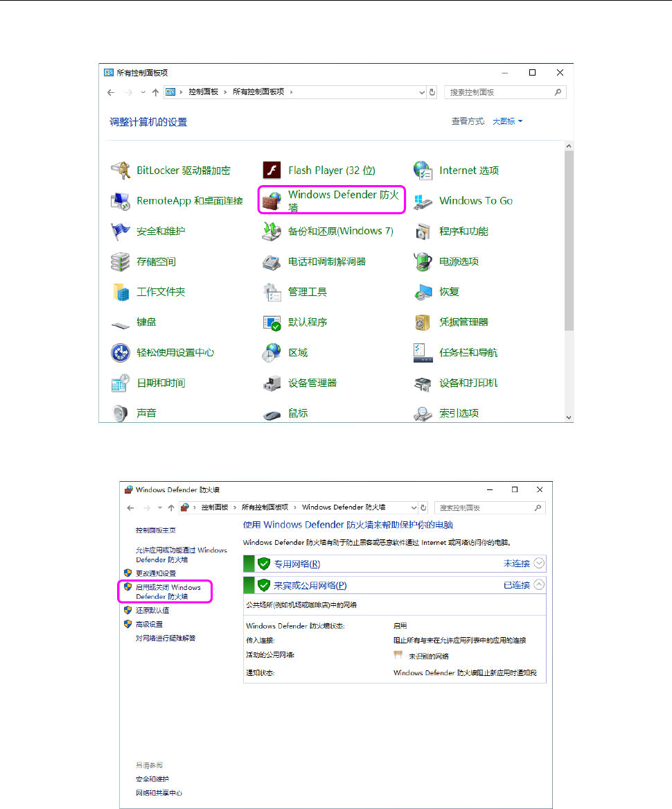Open 声音 speaker icon

tap(121, 413)
